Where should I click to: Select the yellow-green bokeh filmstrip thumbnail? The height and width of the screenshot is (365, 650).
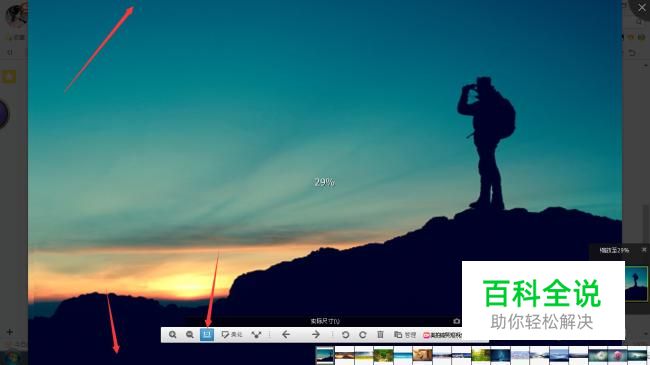480,355
